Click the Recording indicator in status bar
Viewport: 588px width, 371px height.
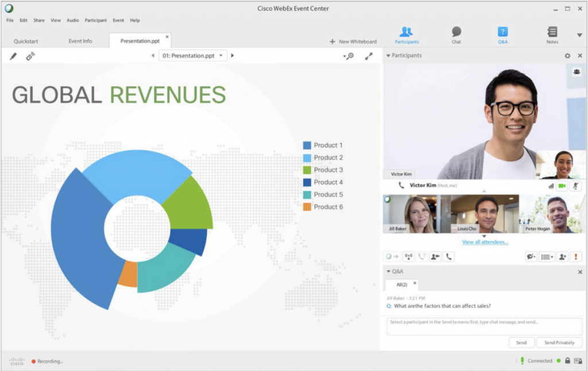point(47,361)
